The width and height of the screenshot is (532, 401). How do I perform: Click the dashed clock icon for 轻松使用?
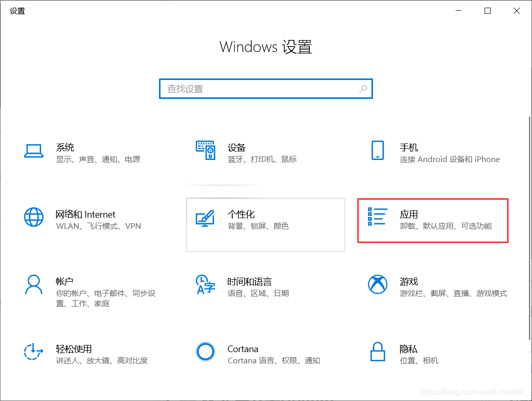tap(34, 352)
